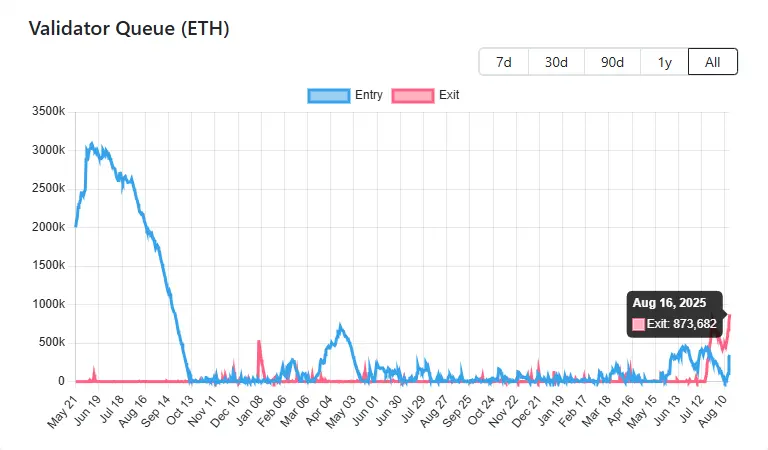Show the 1y time range
The image size is (768, 450).
click(x=665, y=61)
